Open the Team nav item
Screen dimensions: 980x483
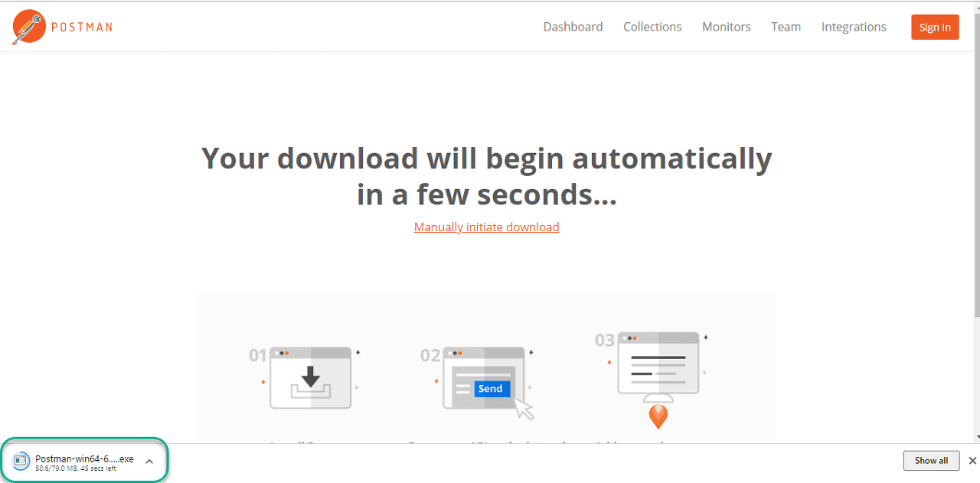(786, 27)
